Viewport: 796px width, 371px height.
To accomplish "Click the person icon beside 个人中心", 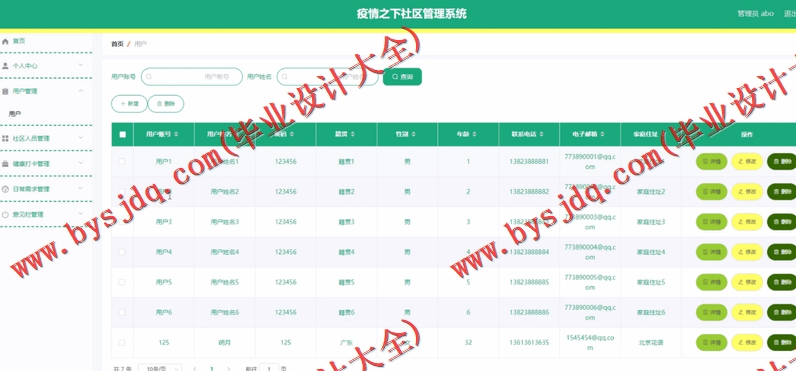I will point(6,66).
